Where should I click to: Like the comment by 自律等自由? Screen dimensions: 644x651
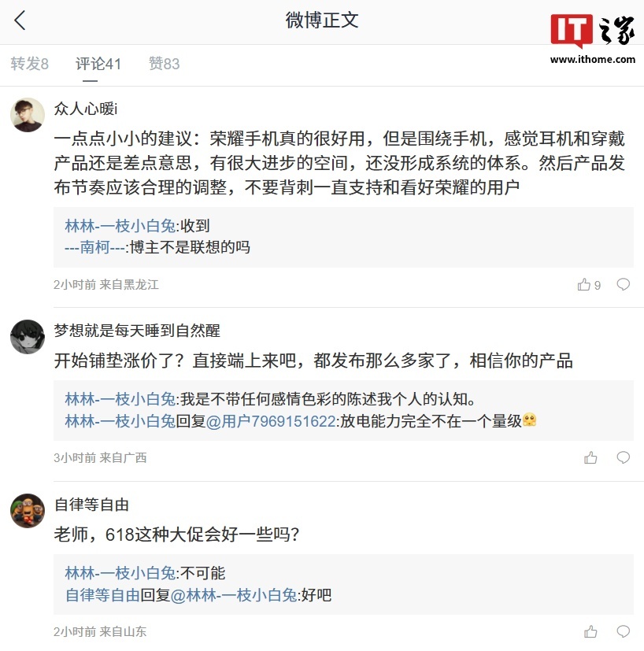click(590, 632)
